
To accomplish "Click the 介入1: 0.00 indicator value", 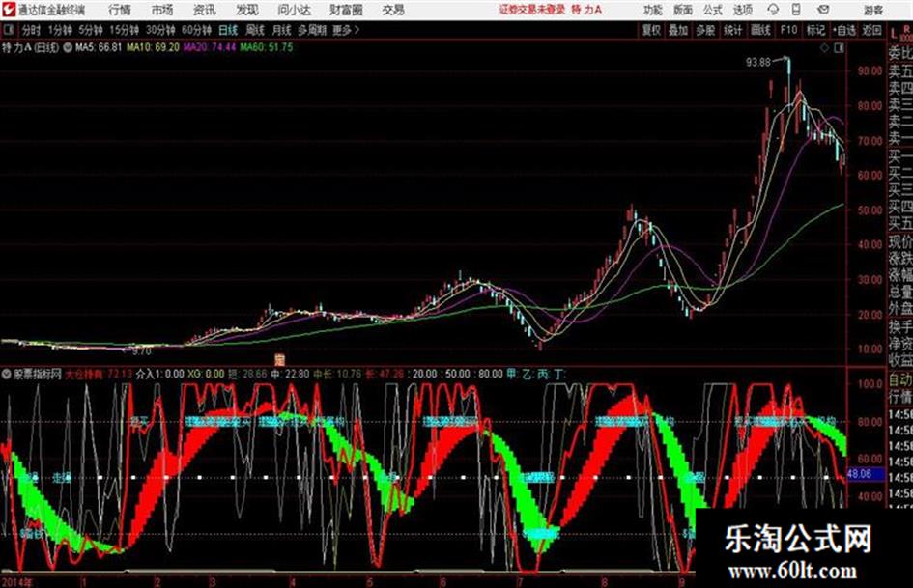I will [160, 374].
